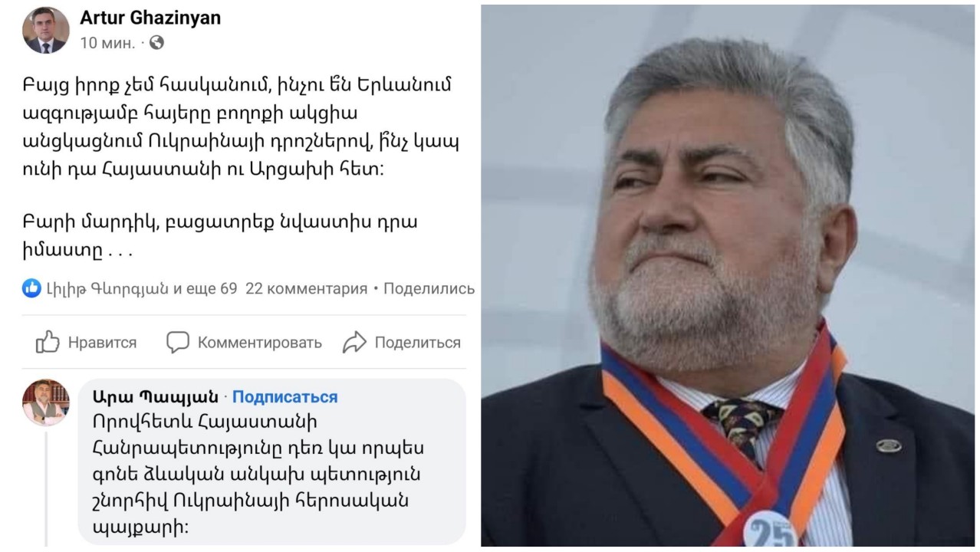Click the thumbs-up icon beside 'Нравится'
The width and height of the screenshot is (980, 552).
(48, 342)
